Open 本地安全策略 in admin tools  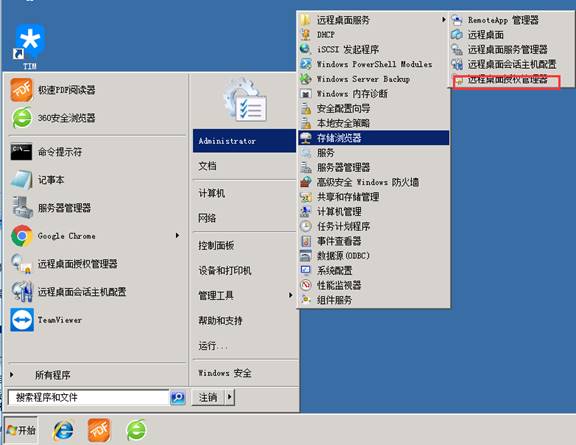pos(374,123)
